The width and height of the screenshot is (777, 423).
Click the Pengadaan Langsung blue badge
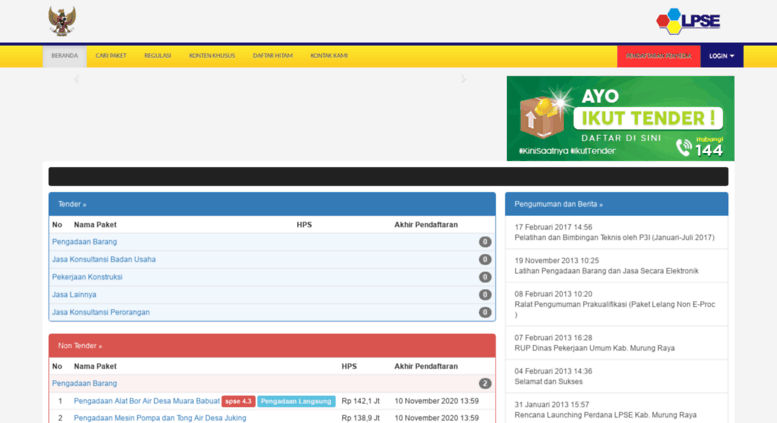tap(296, 401)
